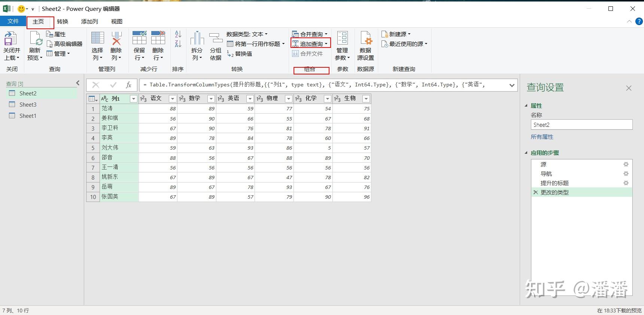Screen dimensions: 644x315
Task: Open the 添加列 ribbon tab
Action: tap(89, 22)
